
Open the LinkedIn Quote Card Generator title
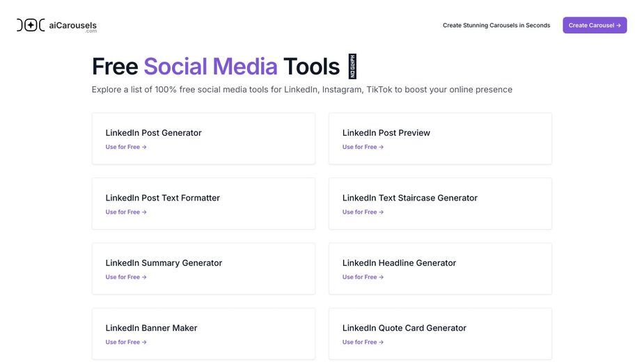404,328
